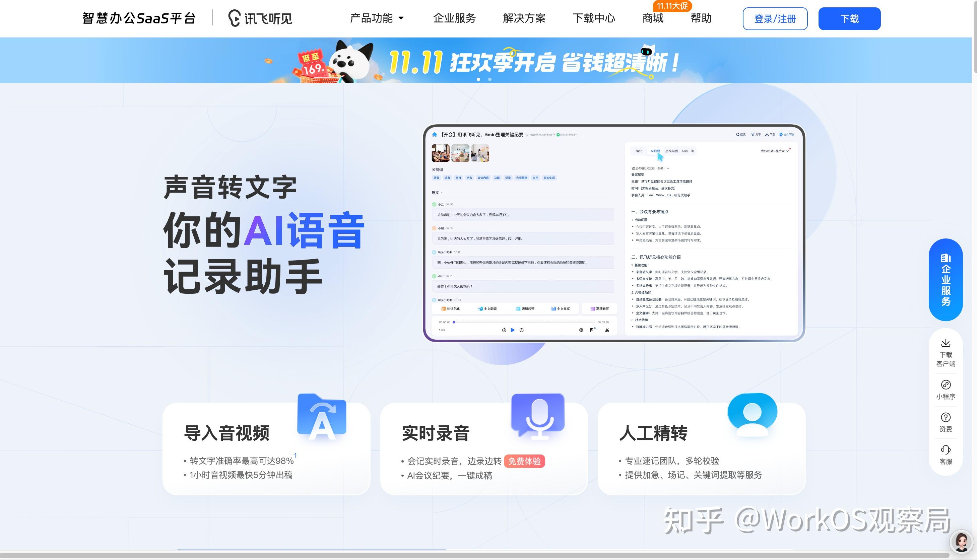The image size is (977, 560).
Task: Select the first carousel dot on the banner
Action: tap(478, 79)
